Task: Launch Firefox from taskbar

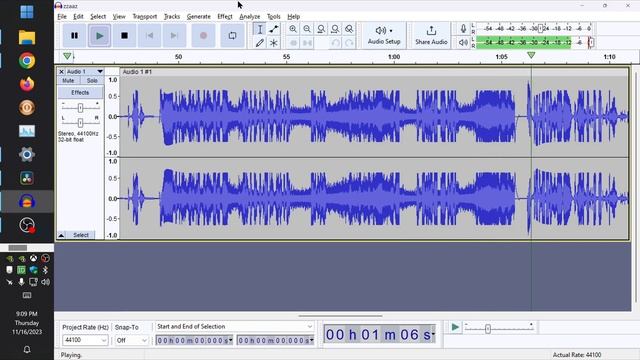Action: 27,84
